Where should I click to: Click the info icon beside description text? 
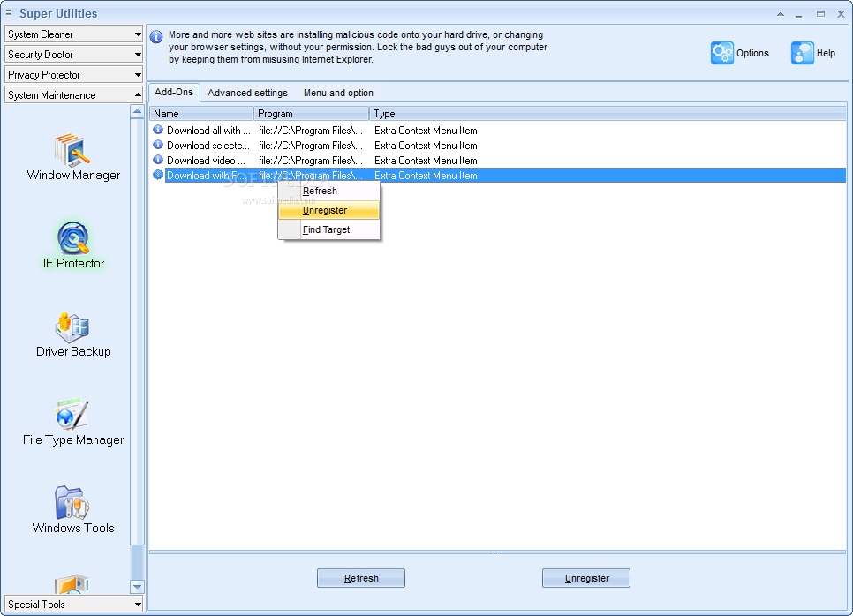156,37
